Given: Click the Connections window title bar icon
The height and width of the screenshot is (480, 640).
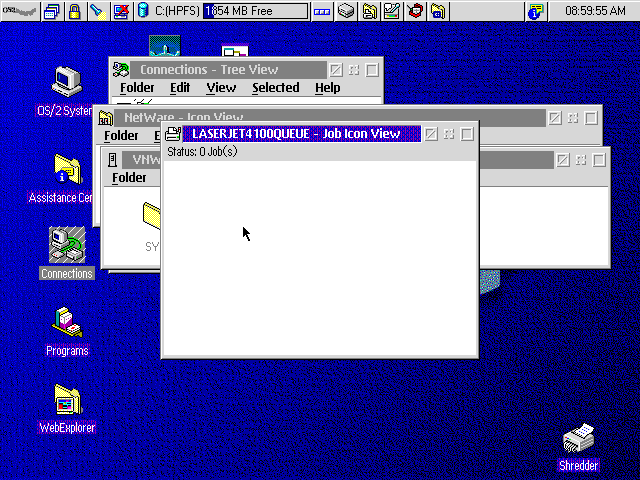Looking at the screenshot, I should (120, 70).
